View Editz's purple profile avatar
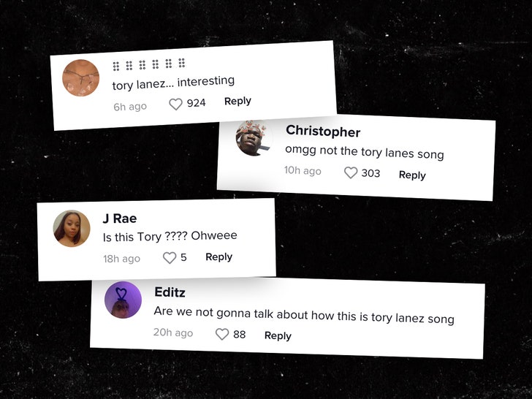Image resolution: width=532 pixels, height=399 pixels. click(x=123, y=300)
